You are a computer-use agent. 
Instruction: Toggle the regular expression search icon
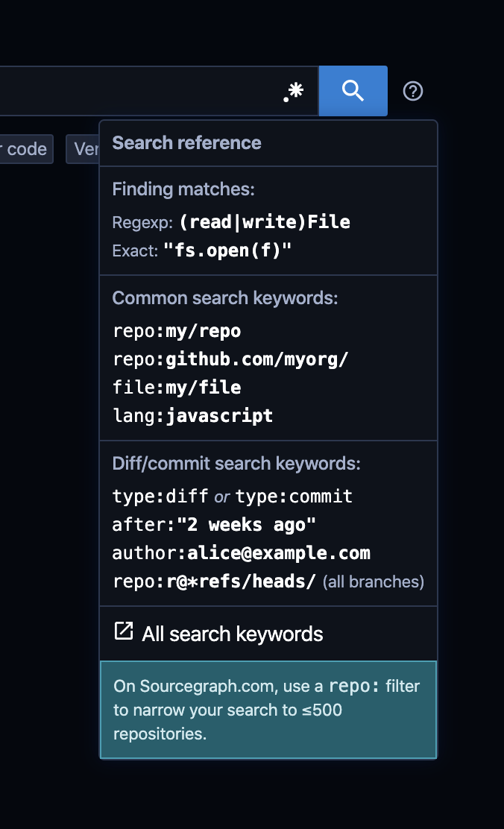(294, 92)
